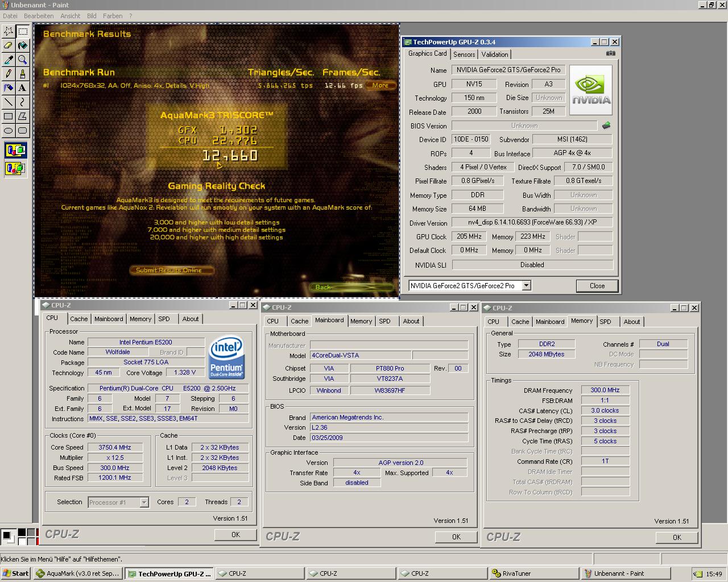Image resolution: width=728 pixels, height=582 pixels.
Task: Select the Rectangle shape tool
Action: 9,117
